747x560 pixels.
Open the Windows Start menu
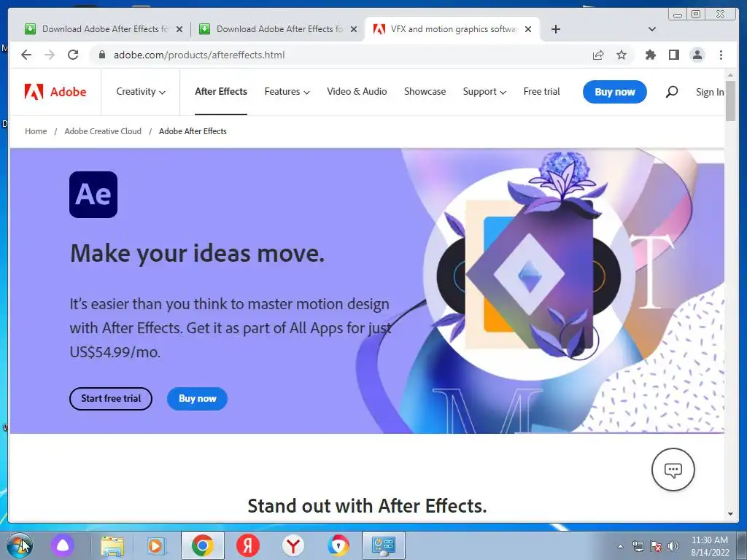(x=19, y=545)
